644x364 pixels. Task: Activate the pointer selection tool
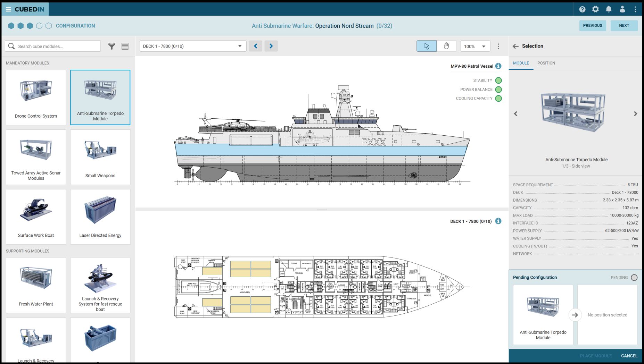pos(427,46)
